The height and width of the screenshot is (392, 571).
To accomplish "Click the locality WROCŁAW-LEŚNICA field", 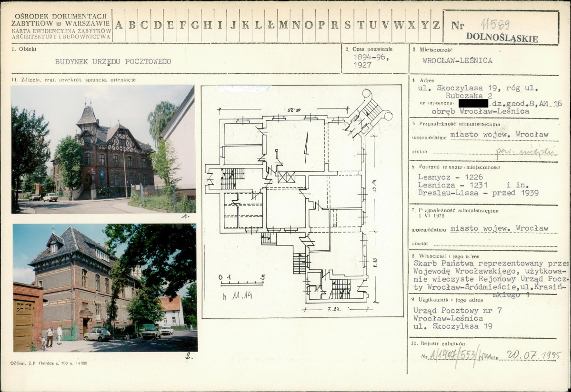I will [457, 60].
